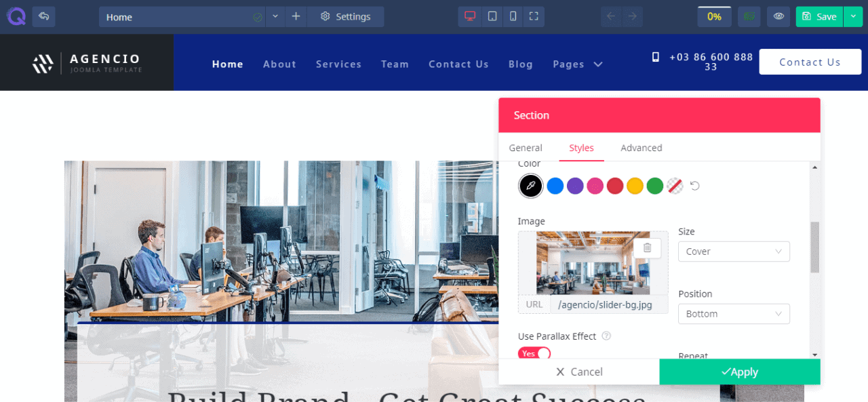Viewport: 868px width, 402px height.
Task: Enter fullscreen editing mode
Action: pyautogui.click(x=534, y=16)
